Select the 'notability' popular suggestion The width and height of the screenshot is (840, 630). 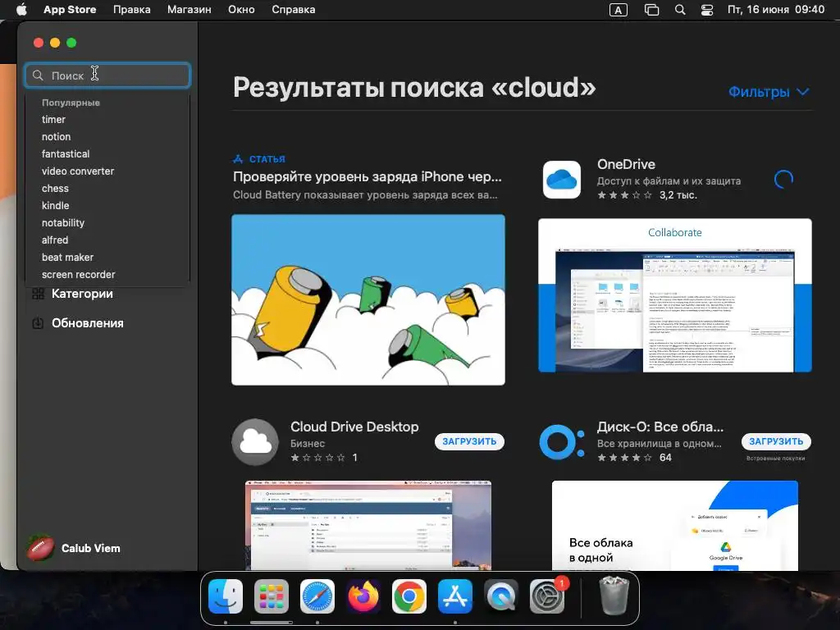(63, 222)
